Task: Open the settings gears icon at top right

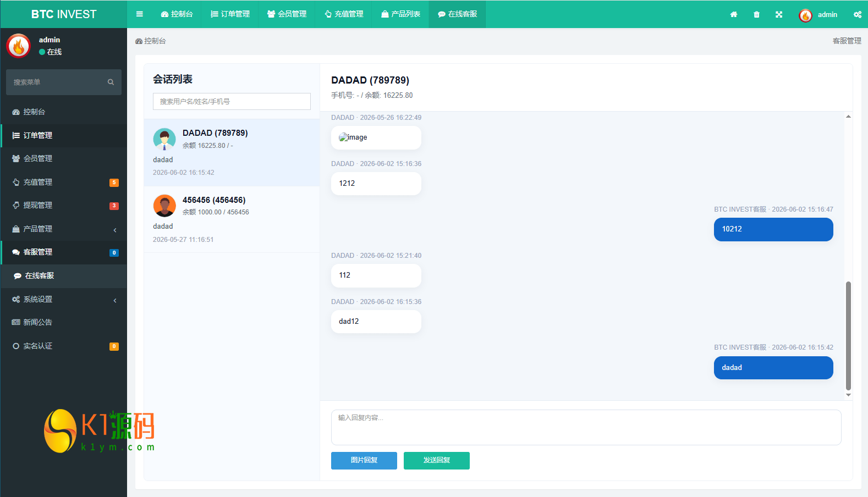Action: 857,15
